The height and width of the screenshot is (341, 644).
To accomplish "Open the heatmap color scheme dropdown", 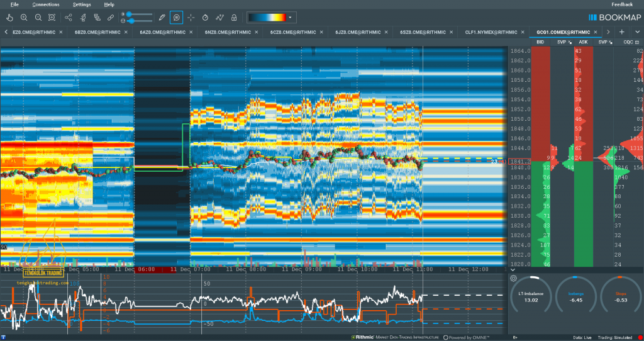I will tap(291, 18).
